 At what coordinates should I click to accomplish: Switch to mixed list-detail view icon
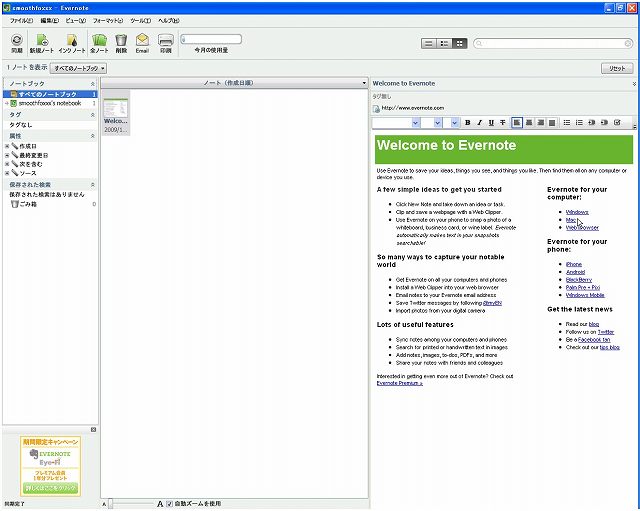pos(444,43)
